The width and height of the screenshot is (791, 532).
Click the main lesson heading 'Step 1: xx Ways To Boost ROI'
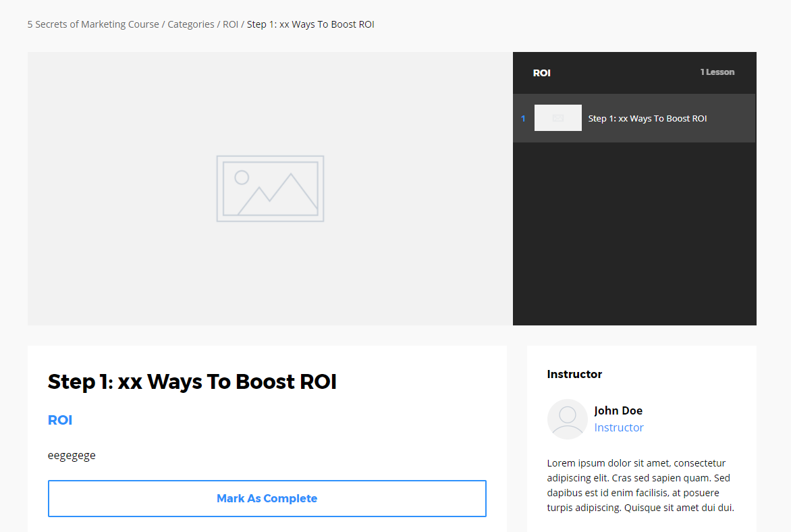click(x=192, y=381)
